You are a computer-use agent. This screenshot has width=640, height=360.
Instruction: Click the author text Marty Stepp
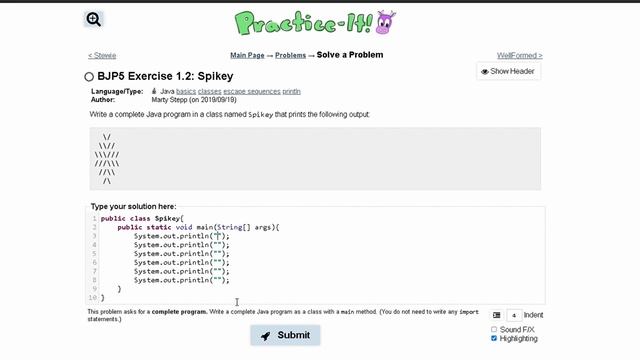194,100
